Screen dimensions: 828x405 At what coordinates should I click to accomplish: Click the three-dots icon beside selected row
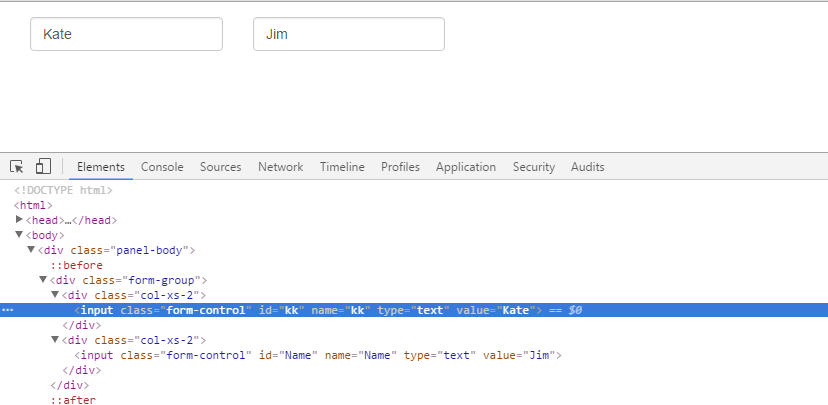[7, 310]
